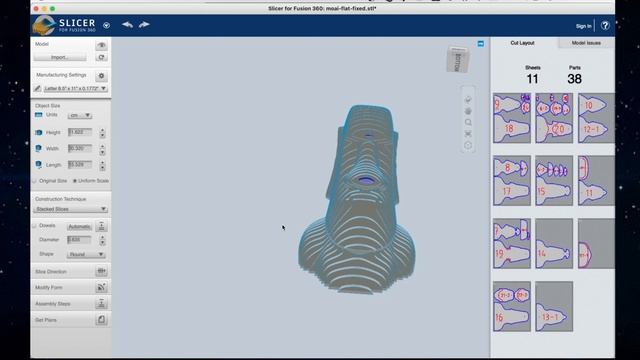Select the Original Size radio button
The height and width of the screenshot is (360, 640).
[34, 181]
